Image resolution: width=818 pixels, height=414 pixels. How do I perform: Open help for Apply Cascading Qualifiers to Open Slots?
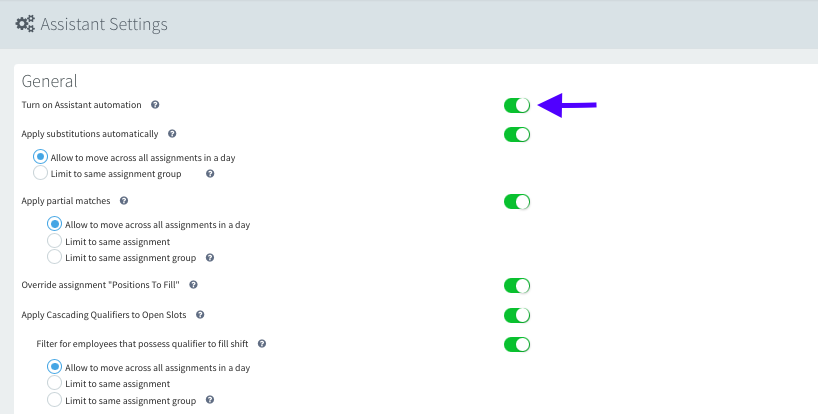(x=200, y=315)
